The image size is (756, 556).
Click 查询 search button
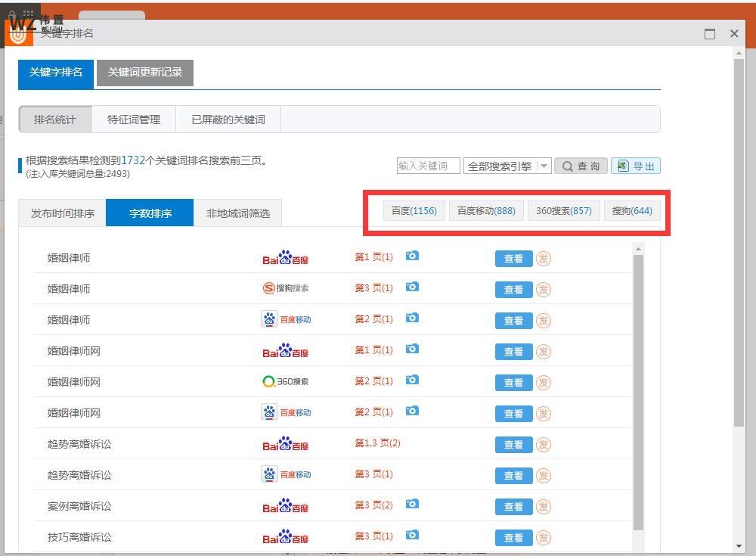tap(581, 166)
